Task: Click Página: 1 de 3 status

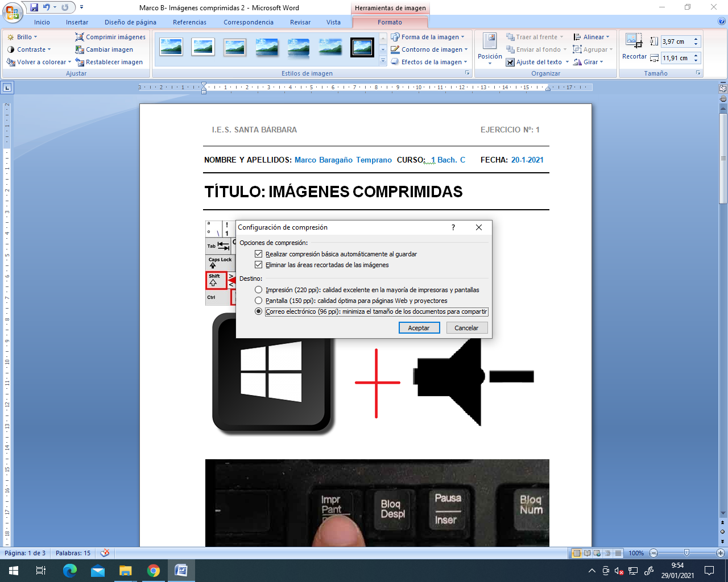Action: 25,553
